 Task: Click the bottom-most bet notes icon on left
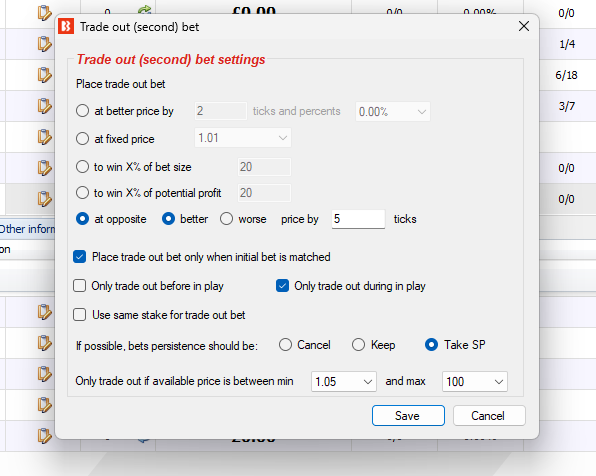tap(44, 436)
